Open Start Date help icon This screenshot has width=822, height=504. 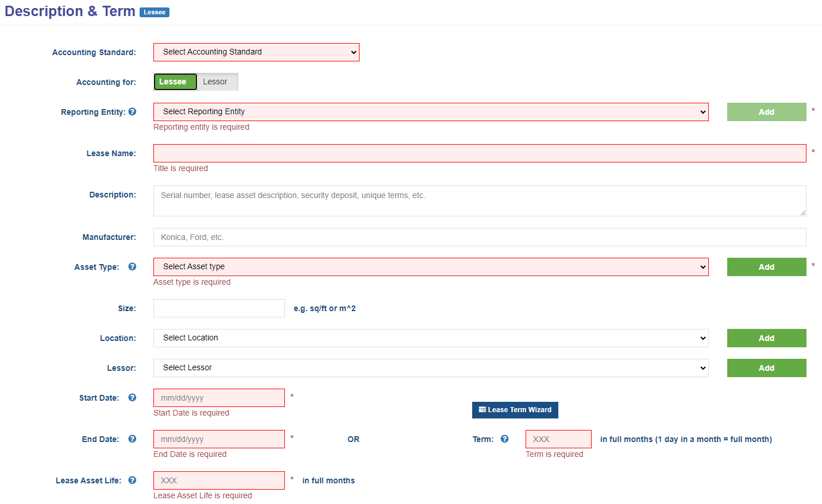click(x=132, y=398)
